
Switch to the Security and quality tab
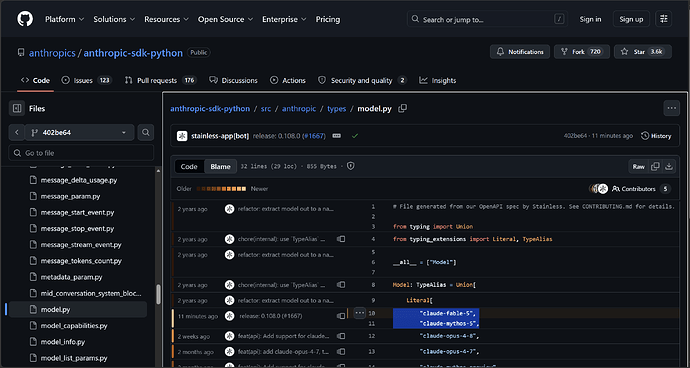362,81
